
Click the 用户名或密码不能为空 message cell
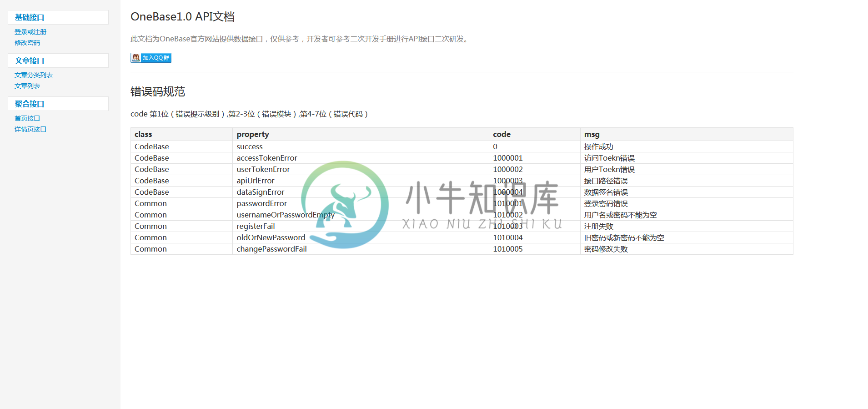click(x=687, y=215)
